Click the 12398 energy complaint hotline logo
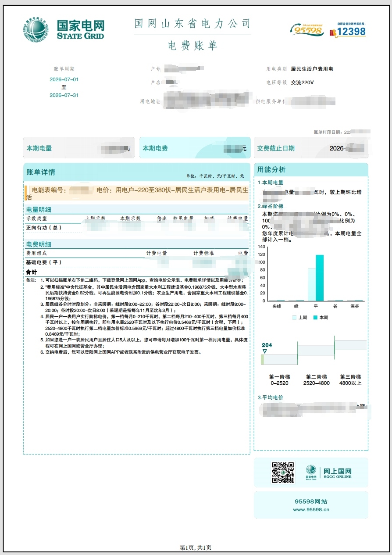This screenshot has height=555, width=392. coord(348,30)
